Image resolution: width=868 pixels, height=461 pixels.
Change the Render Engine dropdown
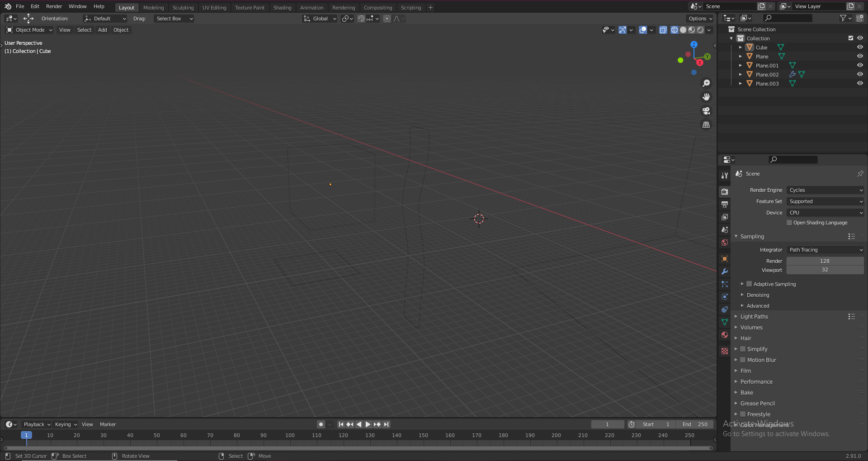(x=825, y=190)
